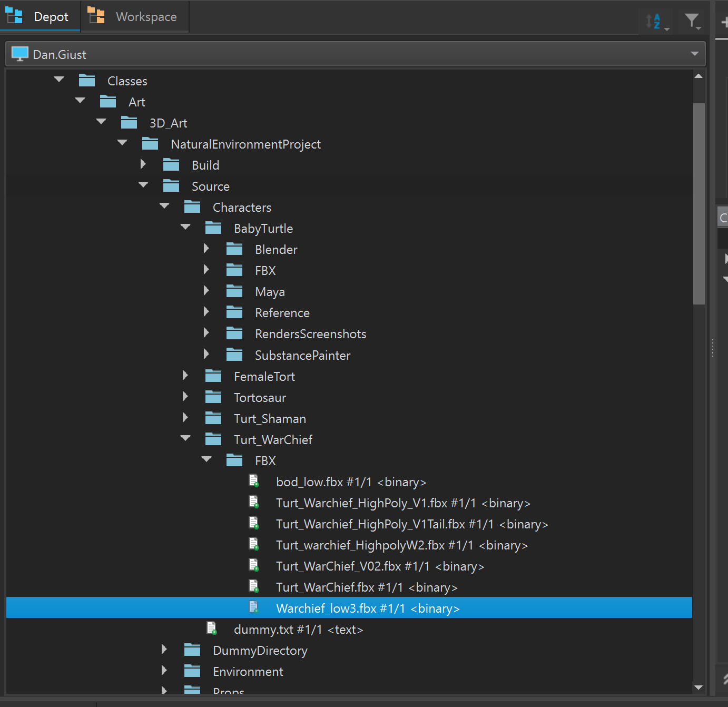The image size is (728, 707).
Task: Click the Art folder icon
Action: tap(108, 102)
